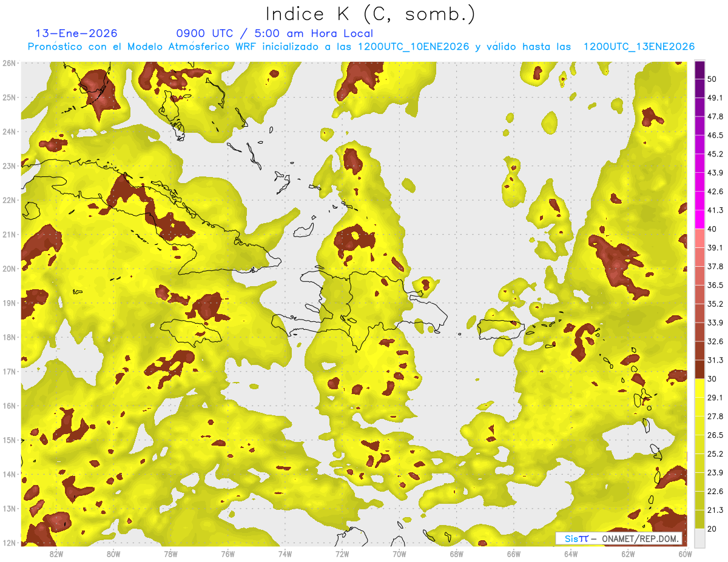Click the '37.8' color scale label
Screen dimensions: 728x562
pos(715,266)
